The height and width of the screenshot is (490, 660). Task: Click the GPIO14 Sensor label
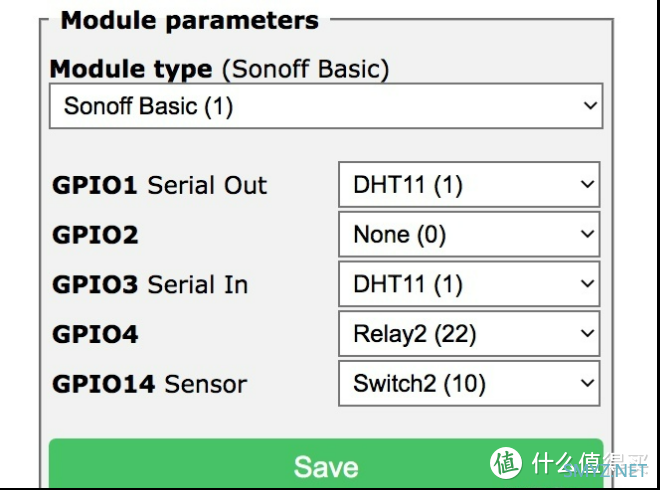click(149, 384)
